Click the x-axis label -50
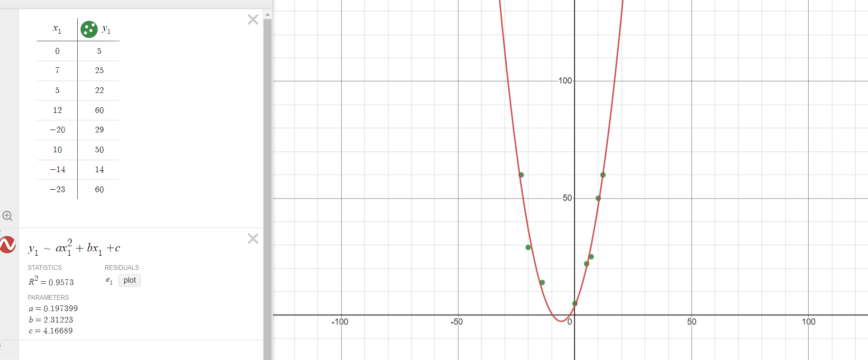 [457, 322]
